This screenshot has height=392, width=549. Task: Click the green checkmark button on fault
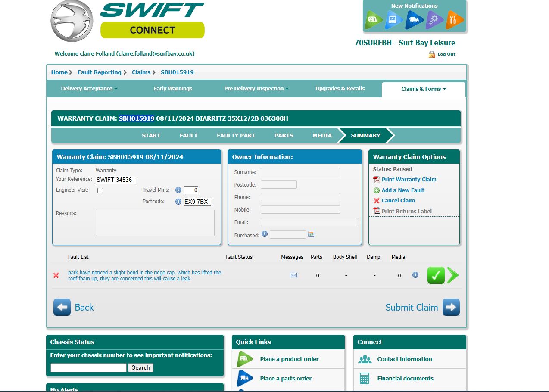point(436,275)
